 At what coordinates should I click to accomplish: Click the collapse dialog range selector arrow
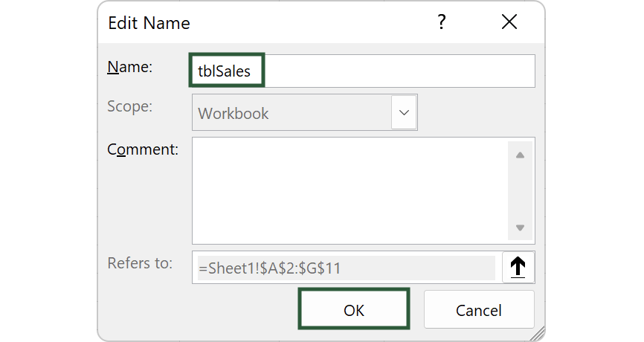[x=518, y=268]
